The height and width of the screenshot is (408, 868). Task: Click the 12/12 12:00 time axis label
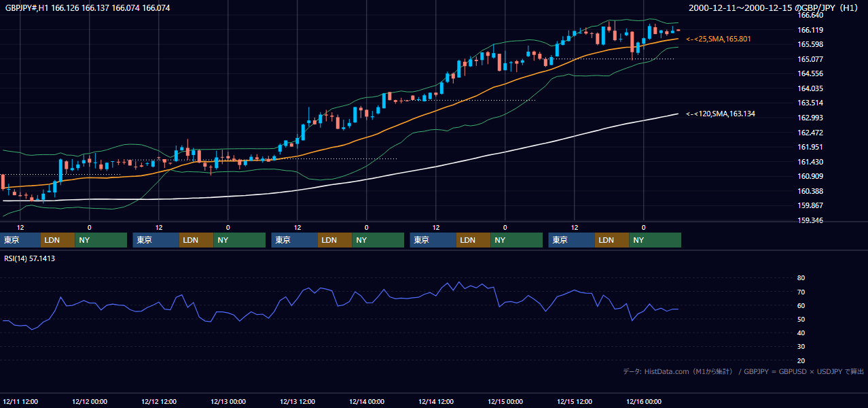(159, 401)
